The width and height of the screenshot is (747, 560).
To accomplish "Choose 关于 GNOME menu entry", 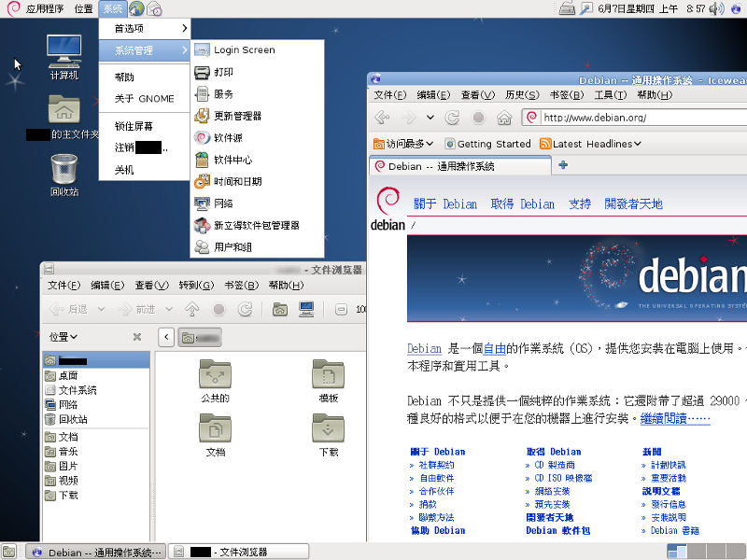I will 145,99.
